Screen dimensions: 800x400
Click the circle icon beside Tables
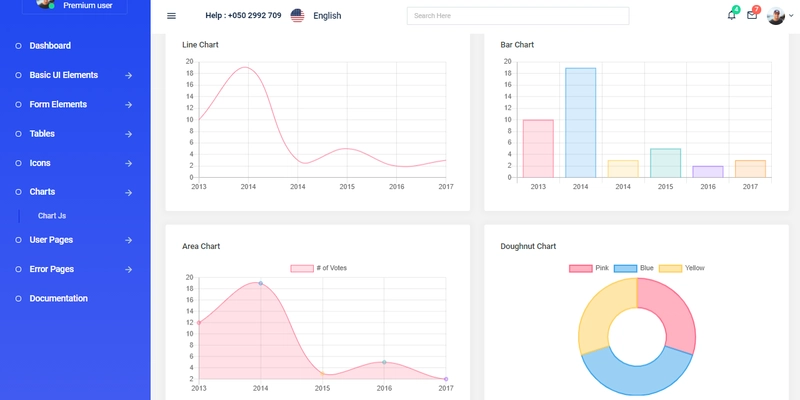click(18, 134)
